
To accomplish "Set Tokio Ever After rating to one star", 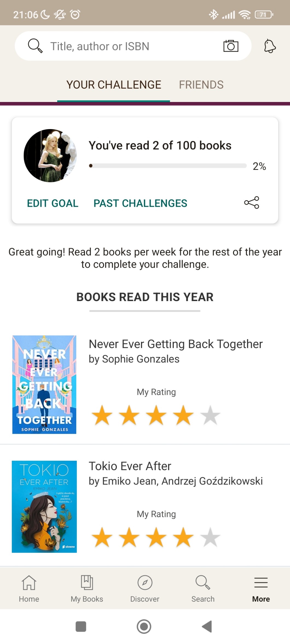I will pos(102,537).
